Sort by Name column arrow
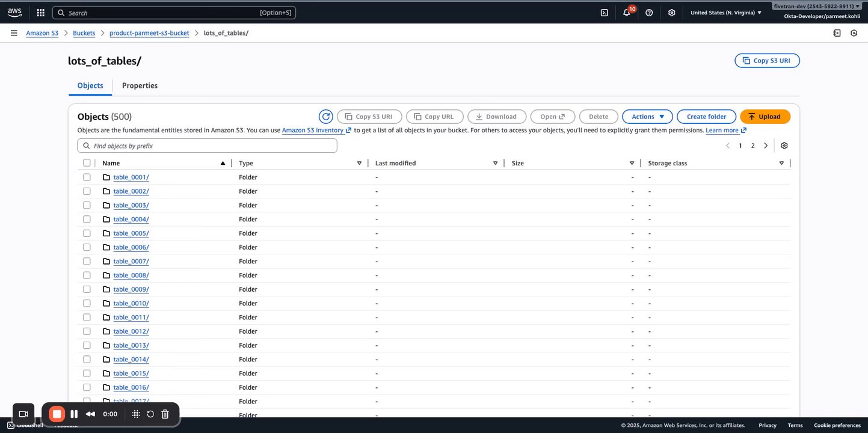The height and width of the screenshot is (433, 868). click(x=223, y=163)
